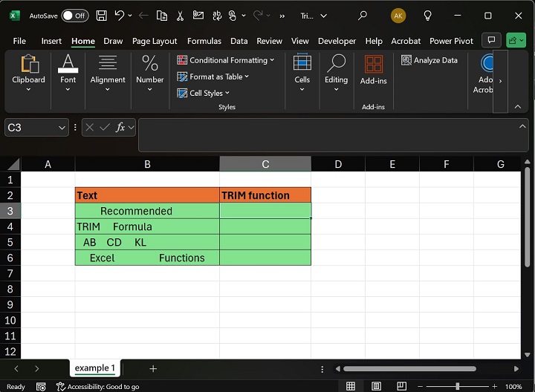
Task: Open the Formulas ribbon tab
Action: [204, 41]
